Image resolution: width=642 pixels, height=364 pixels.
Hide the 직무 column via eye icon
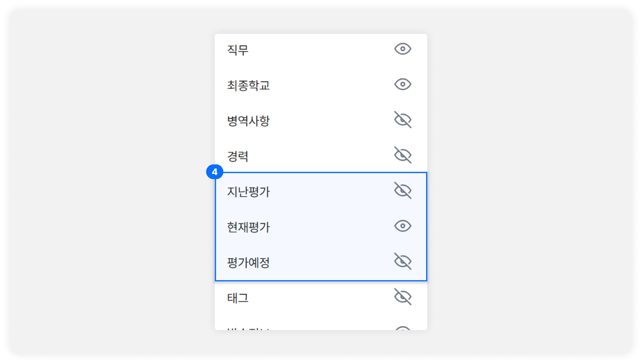[403, 49]
